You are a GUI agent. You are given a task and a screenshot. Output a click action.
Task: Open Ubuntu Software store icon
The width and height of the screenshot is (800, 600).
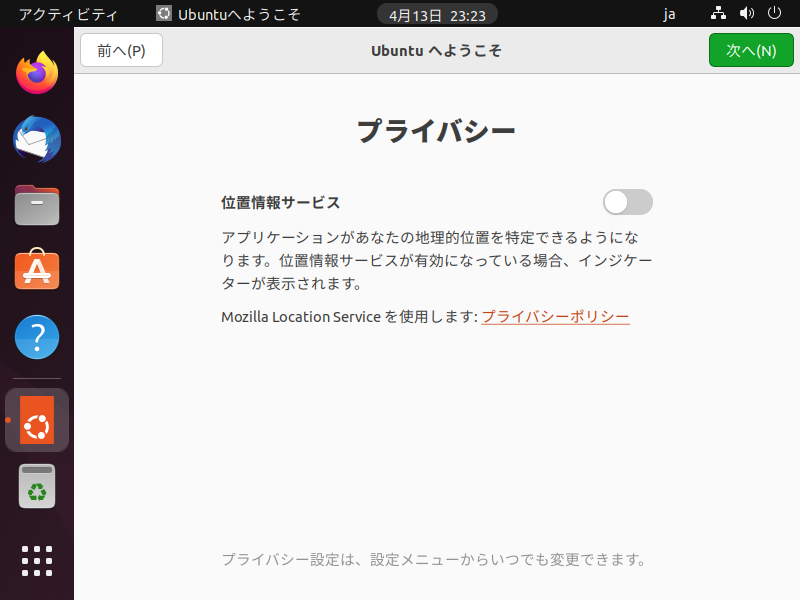[37, 269]
